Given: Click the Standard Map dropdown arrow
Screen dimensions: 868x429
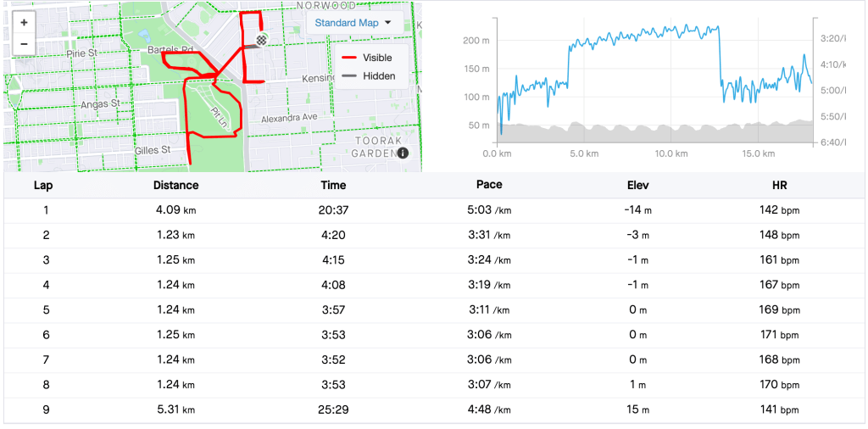Looking at the screenshot, I should 388,23.
